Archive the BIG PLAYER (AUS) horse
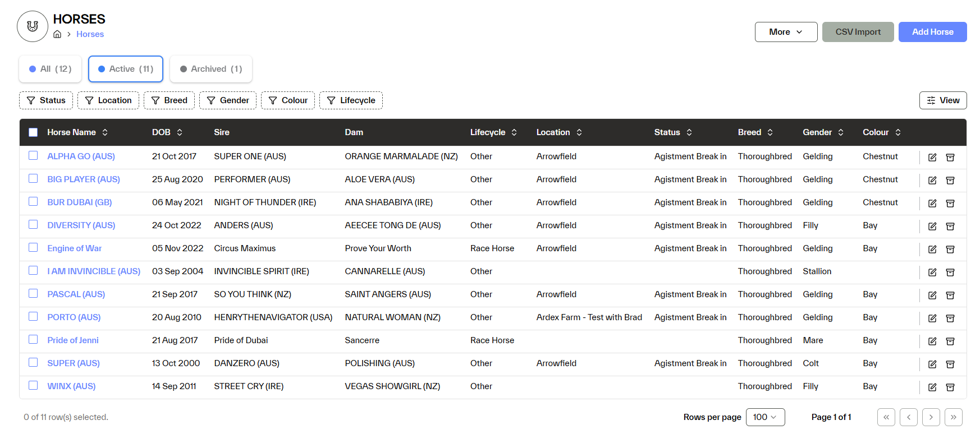 pos(950,181)
